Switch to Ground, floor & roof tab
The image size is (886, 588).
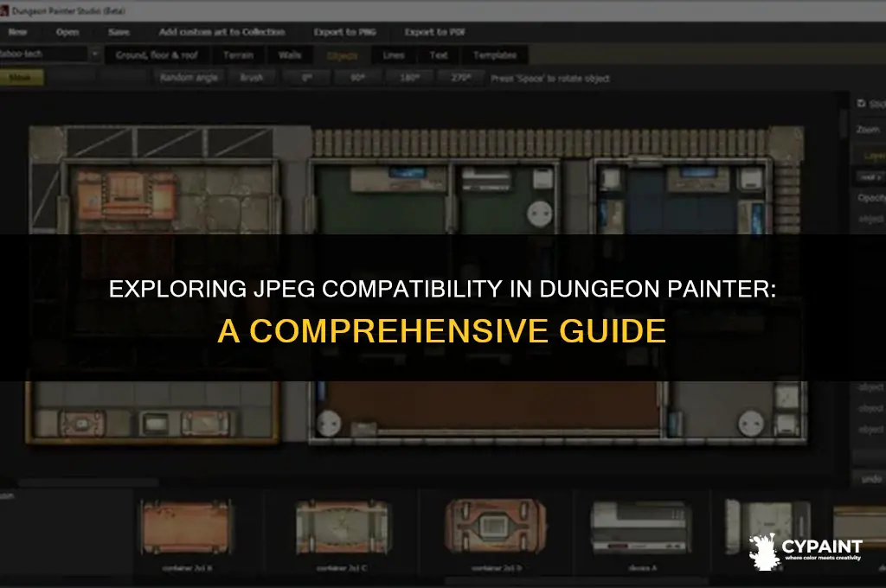[157, 54]
